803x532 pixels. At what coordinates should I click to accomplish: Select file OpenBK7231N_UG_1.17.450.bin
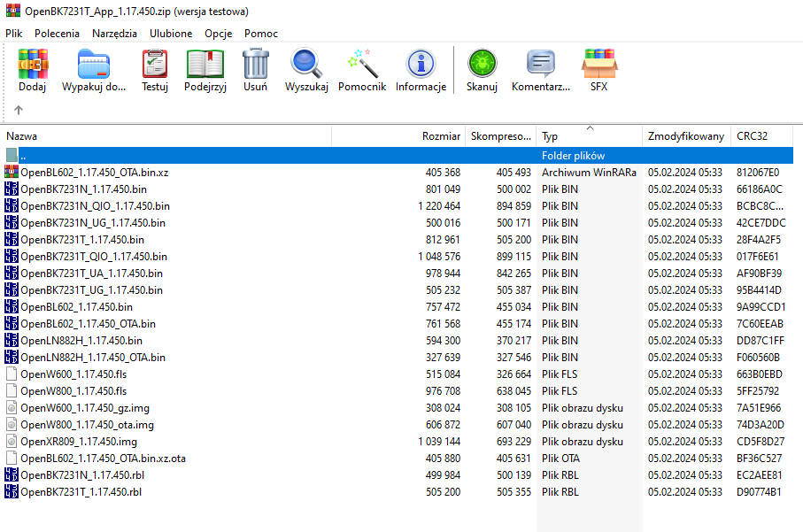93,223
